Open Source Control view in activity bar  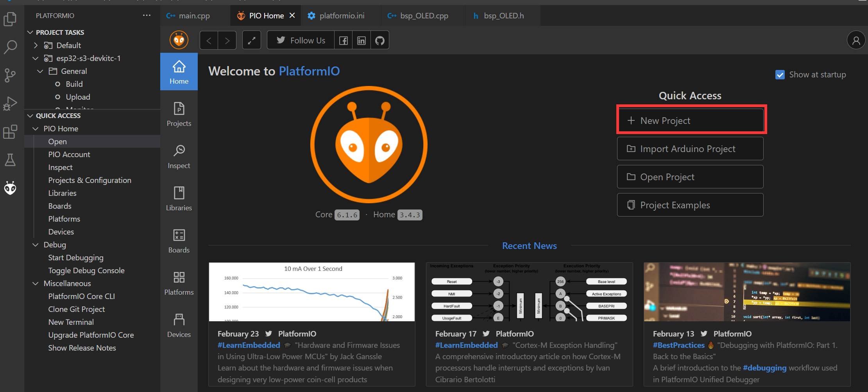click(x=10, y=75)
